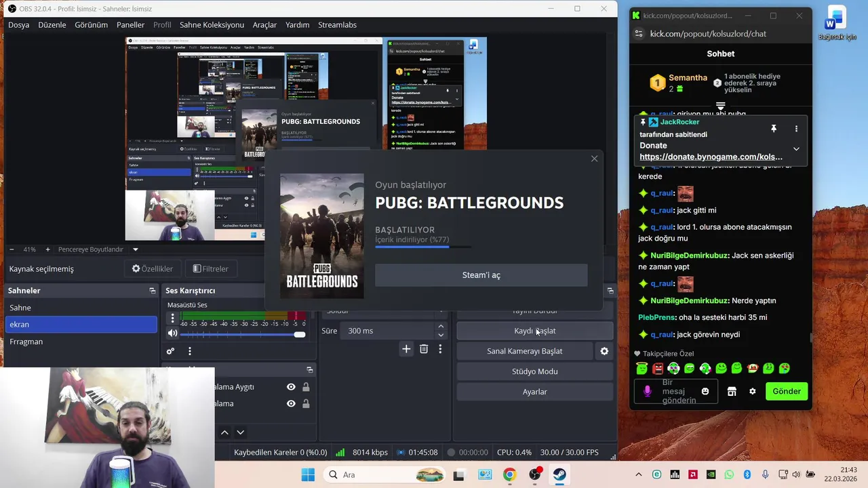Click the PUBG content download progress bar
Viewport: 868px width, 488px height.
pos(423,247)
